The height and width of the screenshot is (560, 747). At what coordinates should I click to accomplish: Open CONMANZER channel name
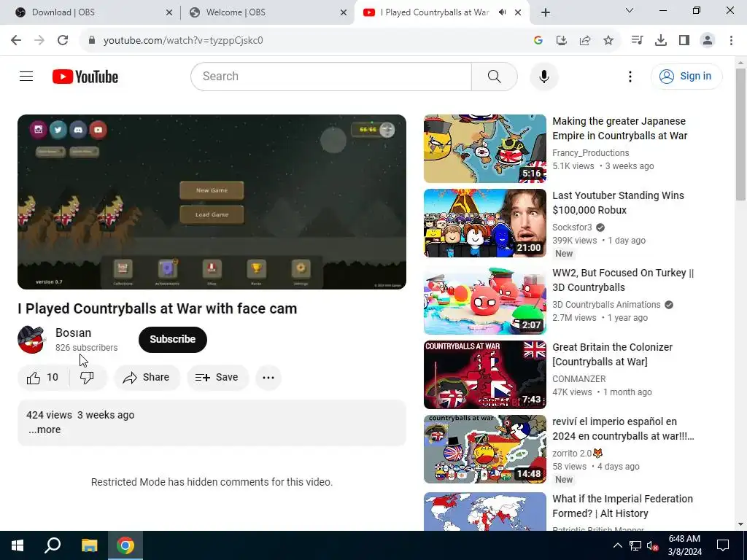pos(578,379)
